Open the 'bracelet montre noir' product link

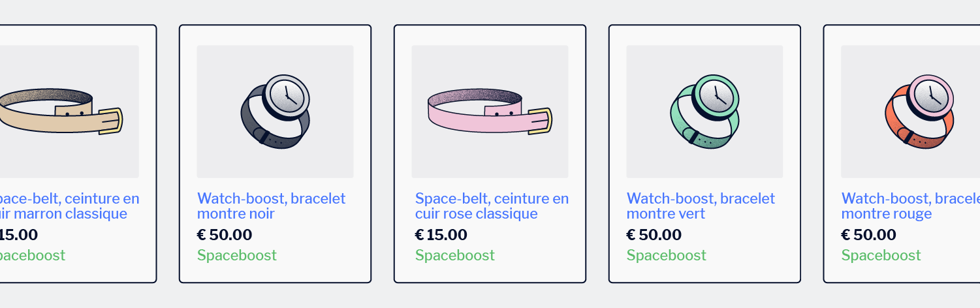pyautogui.click(x=272, y=206)
